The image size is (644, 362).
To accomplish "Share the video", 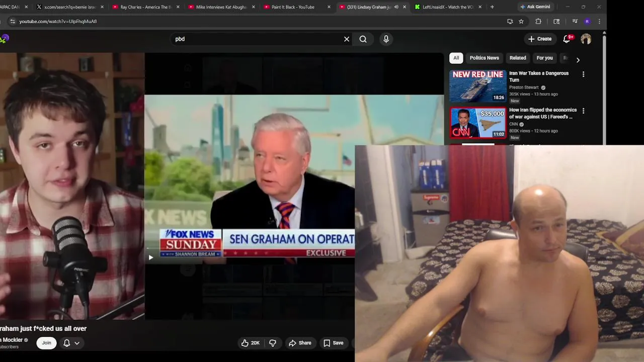I will pos(300,343).
